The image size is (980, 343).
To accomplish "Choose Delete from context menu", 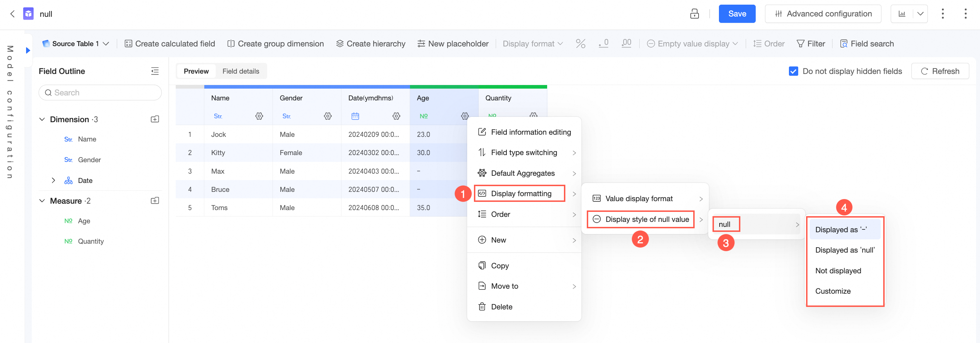I will (x=524, y=307).
